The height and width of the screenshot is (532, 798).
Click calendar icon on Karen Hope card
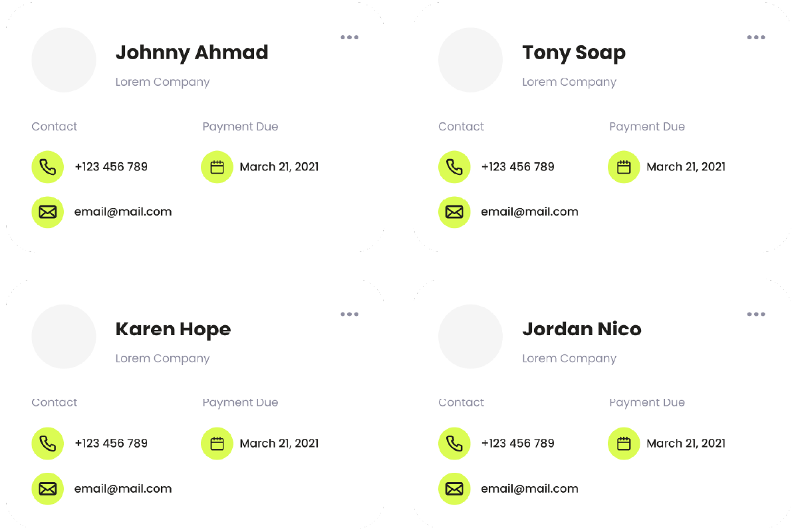[217, 444]
